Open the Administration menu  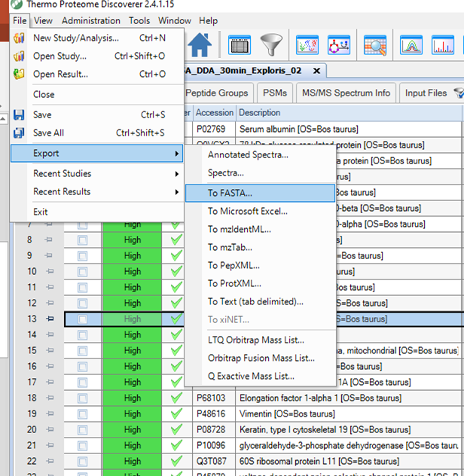click(x=91, y=20)
